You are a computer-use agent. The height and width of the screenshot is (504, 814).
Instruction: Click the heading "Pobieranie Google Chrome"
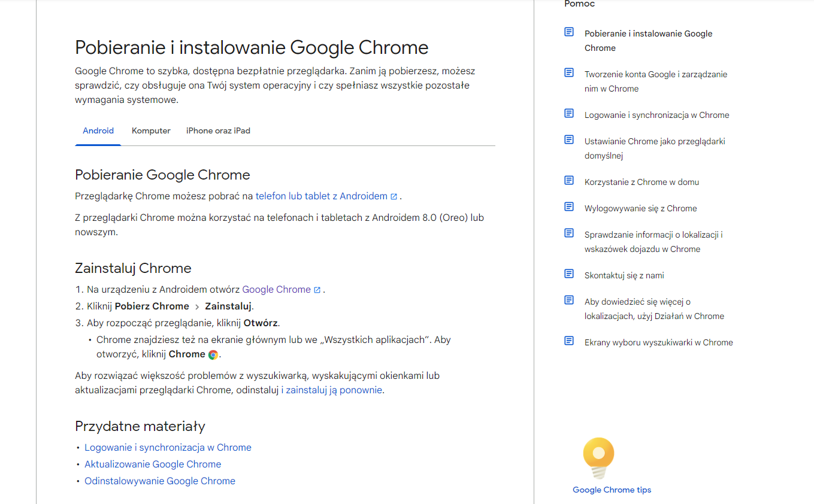tap(162, 175)
